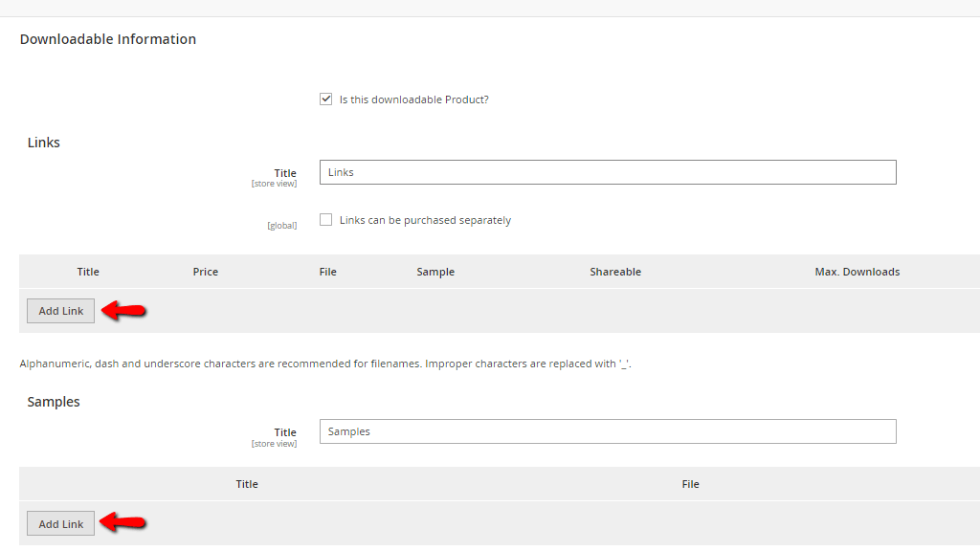980x551 pixels.
Task: Click the Links Title input field
Action: tap(607, 172)
